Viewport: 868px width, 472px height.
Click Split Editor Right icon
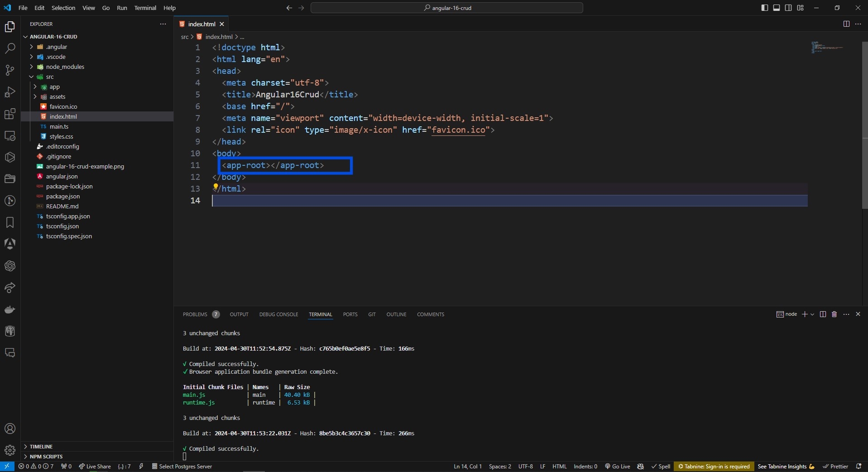click(x=846, y=24)
